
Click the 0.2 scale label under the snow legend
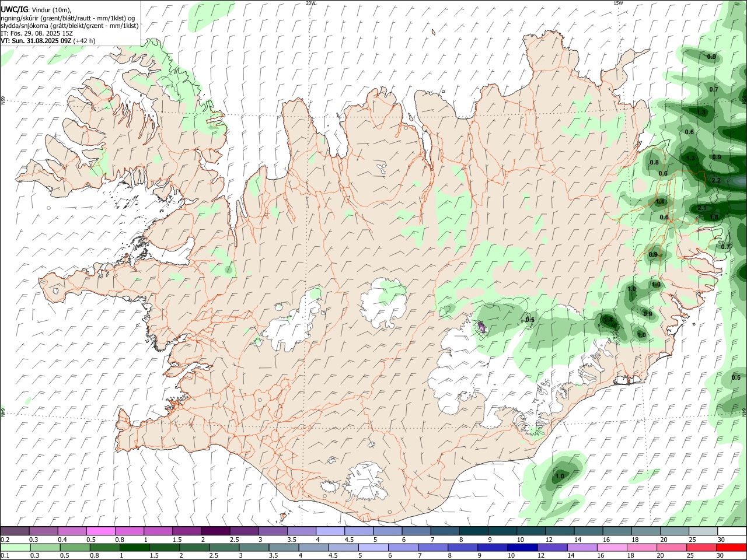tap(5, 540)
